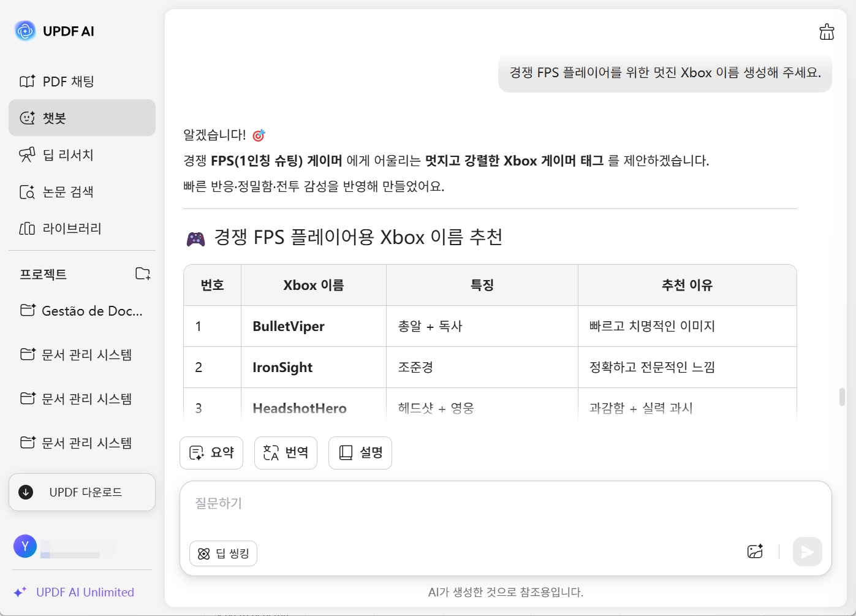The height and width of the screenshot is (616, 856).
Task: Click the 헤드샷 + 영웅 cell
Action: tap(482, 405)
